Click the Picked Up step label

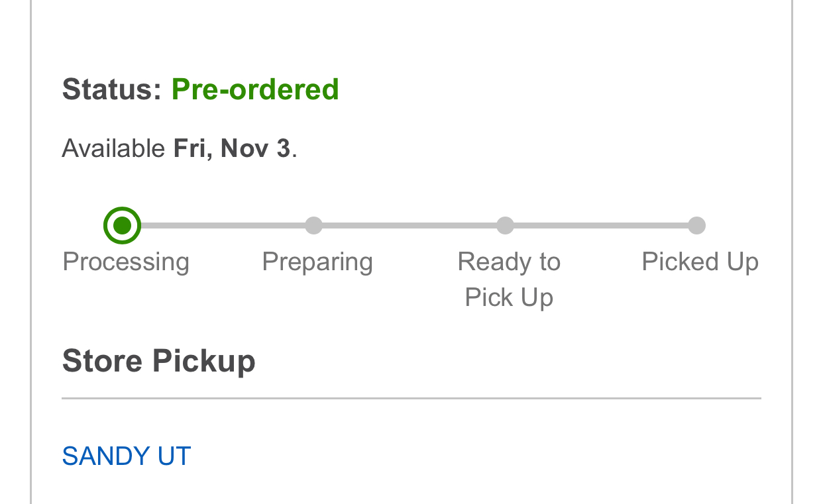click(x=700, y=262)
